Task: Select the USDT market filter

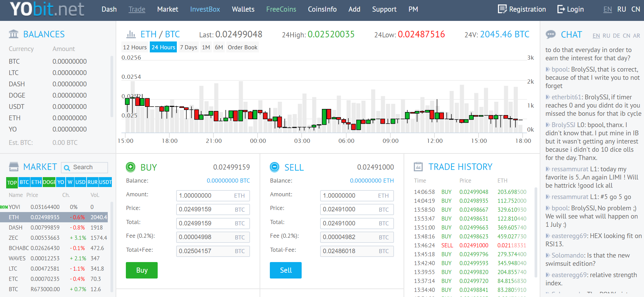Action: pyautogui.click(x=105, y=182)
